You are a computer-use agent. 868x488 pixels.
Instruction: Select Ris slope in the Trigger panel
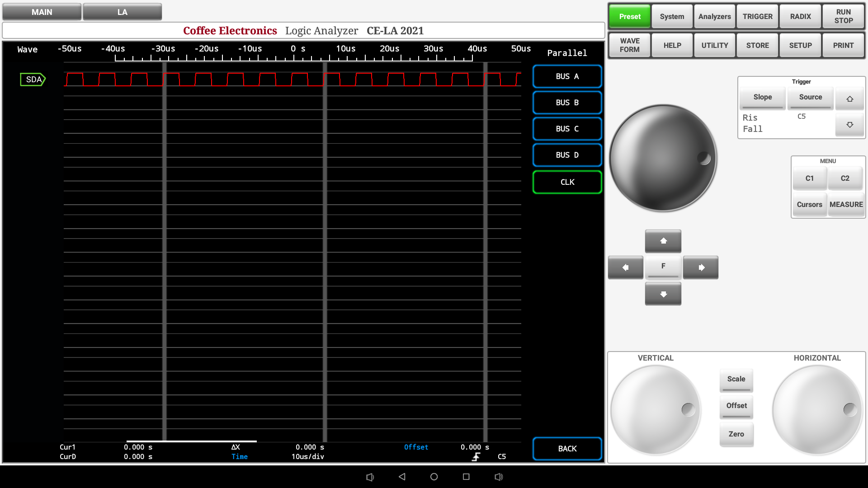tap(750, 117)
